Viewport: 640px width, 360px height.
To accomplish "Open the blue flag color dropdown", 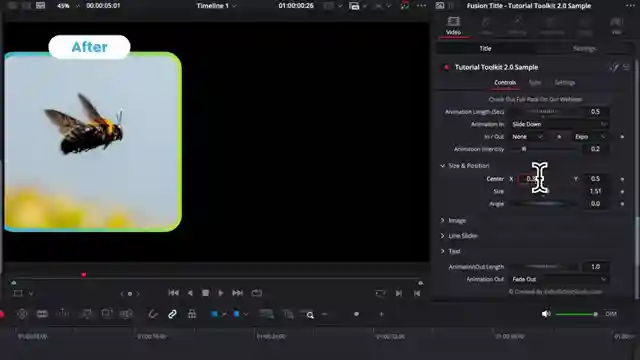I will tap(224, 314).
